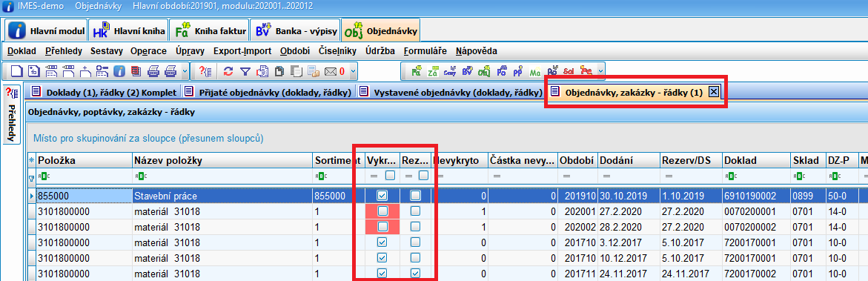This screenshot has width=868, height=281.
Task: Open the Export-Import menu
Action: 242,51
